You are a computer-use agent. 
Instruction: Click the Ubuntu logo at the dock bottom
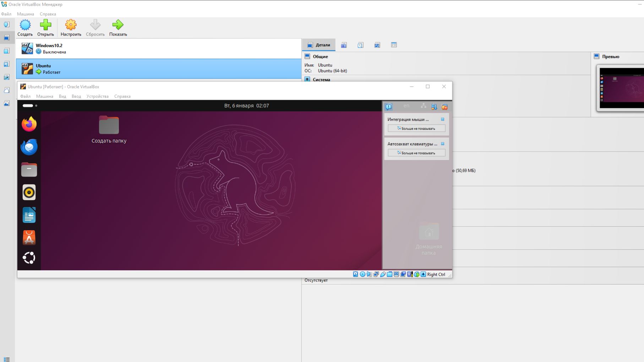coord(29,258)
